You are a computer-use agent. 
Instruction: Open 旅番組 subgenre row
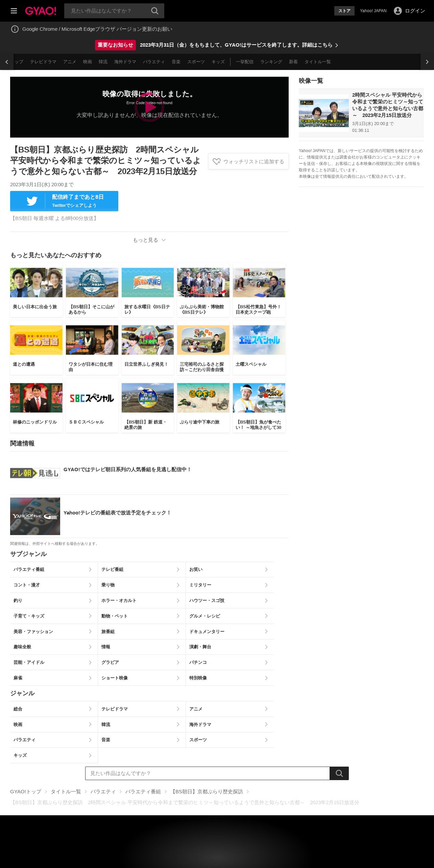click(142, 632)
